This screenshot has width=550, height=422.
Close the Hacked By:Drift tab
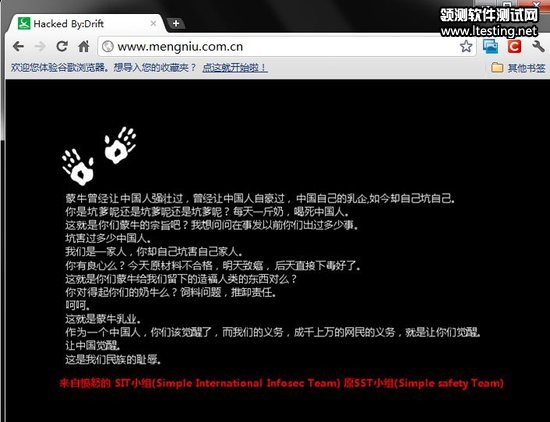[153, 24]
